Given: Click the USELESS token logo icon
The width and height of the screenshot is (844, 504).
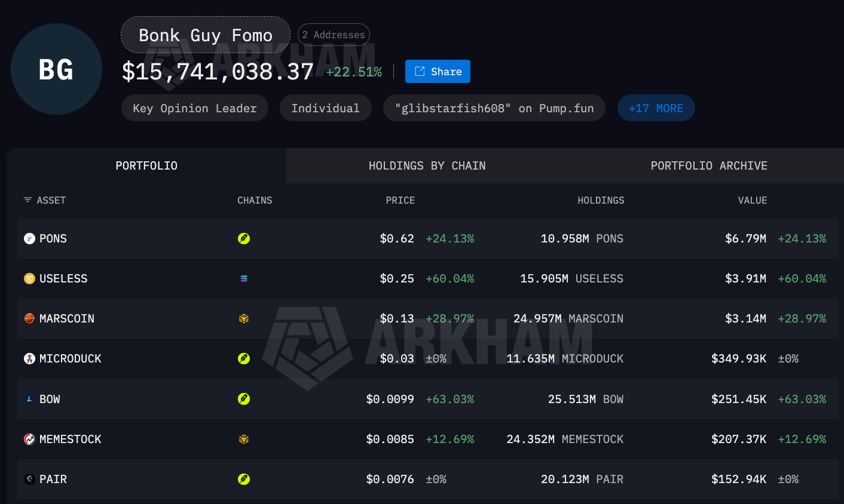Looking at the screenshot, I should pyautogui.click(x=29, y=278).
